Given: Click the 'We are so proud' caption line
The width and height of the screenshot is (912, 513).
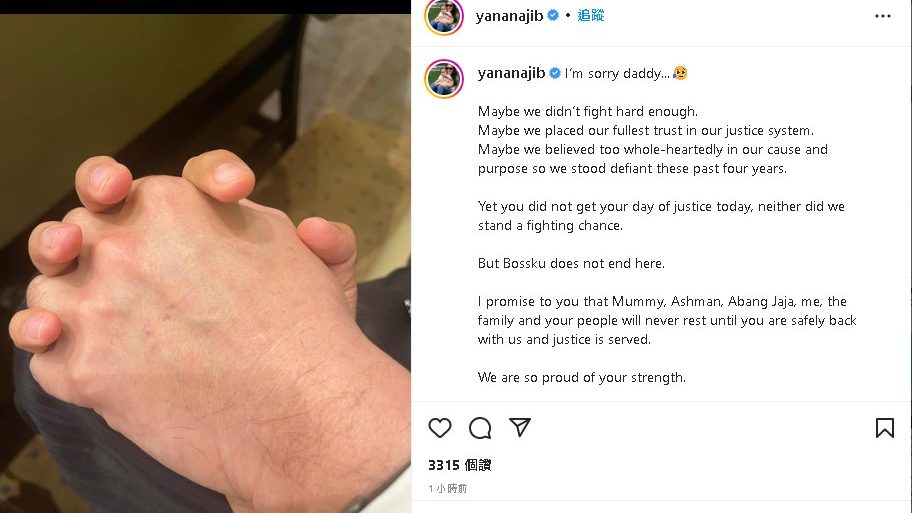Looking at the screenshot, I should coord(582,377).
